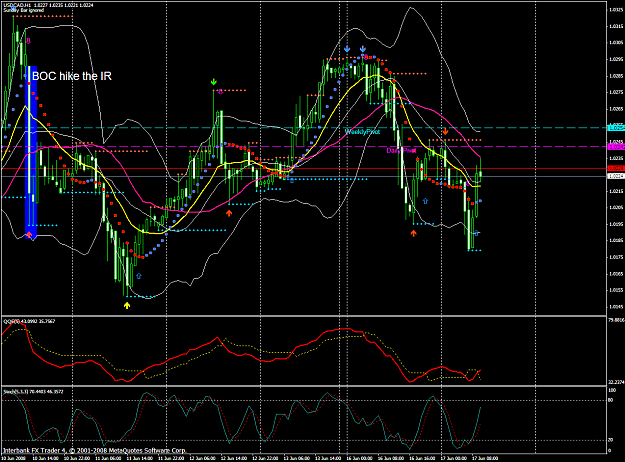The image size is (625, 462).
Task: Click the 16 Jun 16:00 time label
Action: click(422, 458)
